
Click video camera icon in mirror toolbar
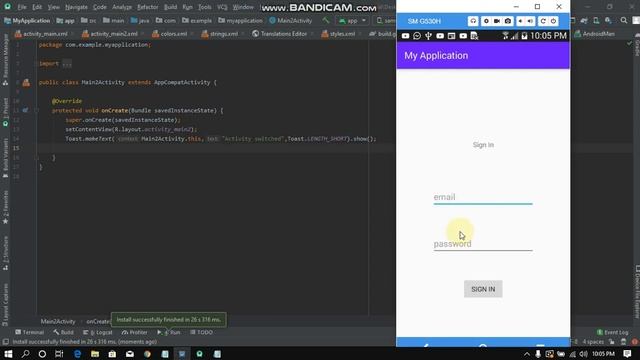tap(497, 21)
